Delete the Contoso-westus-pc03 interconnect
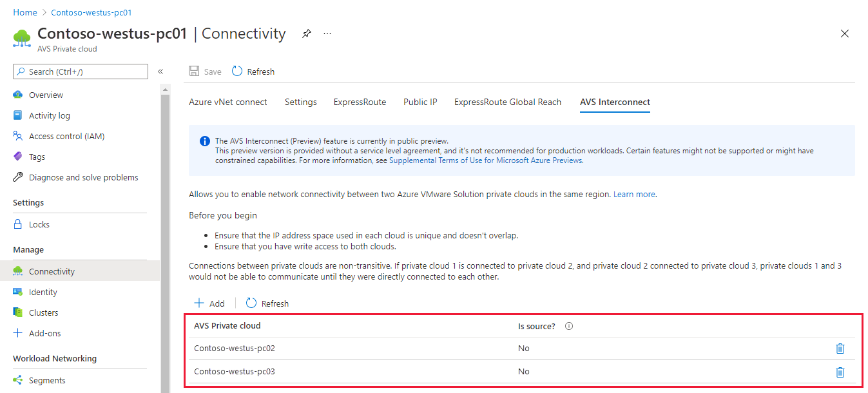 (840, 372)
